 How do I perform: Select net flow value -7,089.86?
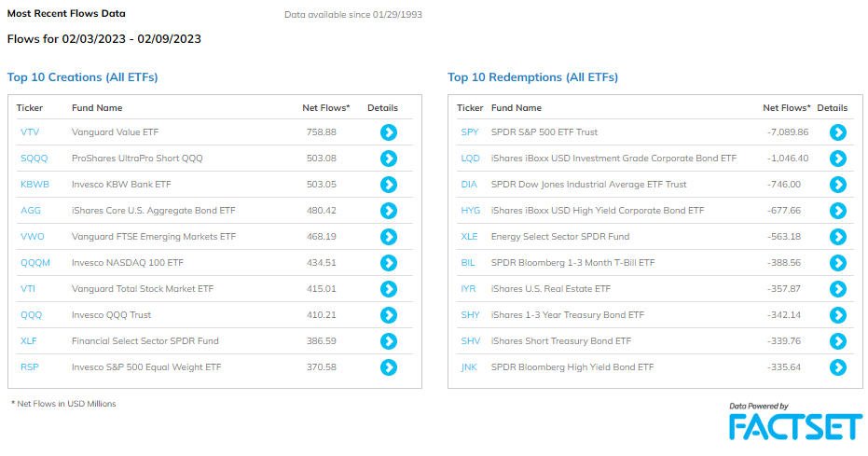[x=788, y=132]
